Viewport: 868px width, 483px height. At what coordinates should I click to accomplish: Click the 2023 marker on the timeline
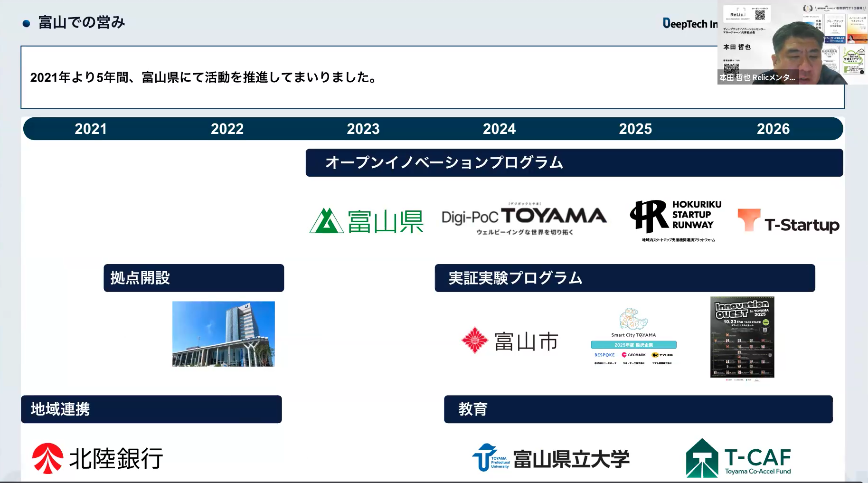[363, 129]
